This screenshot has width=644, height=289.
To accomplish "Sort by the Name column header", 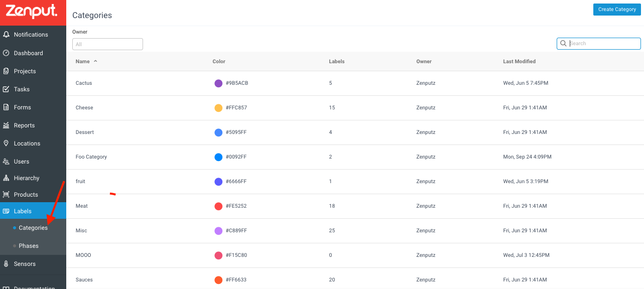I will click(x=83, y=62).
